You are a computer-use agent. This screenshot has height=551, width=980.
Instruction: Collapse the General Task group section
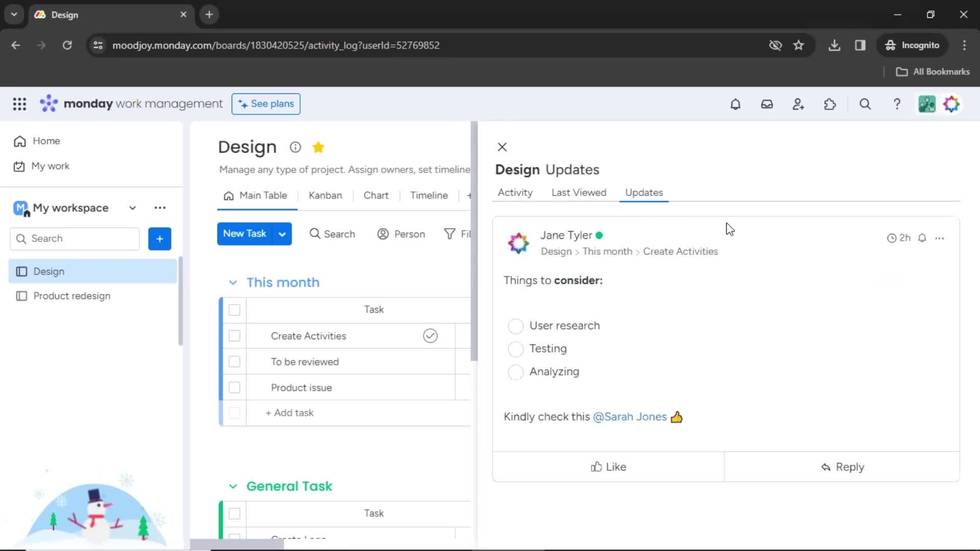tap(232, 486)
